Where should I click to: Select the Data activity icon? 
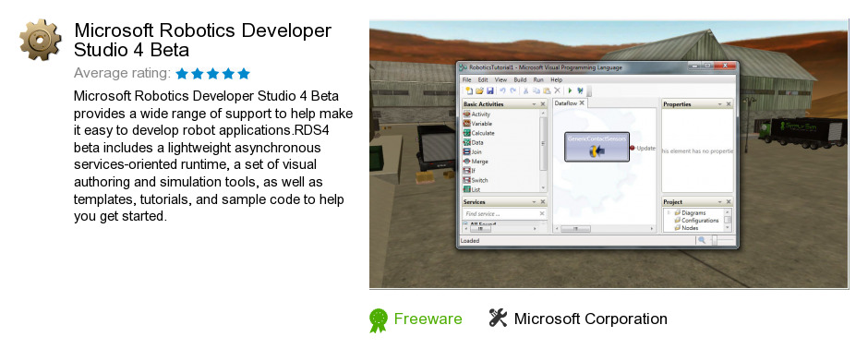click(x=466, y=142)
